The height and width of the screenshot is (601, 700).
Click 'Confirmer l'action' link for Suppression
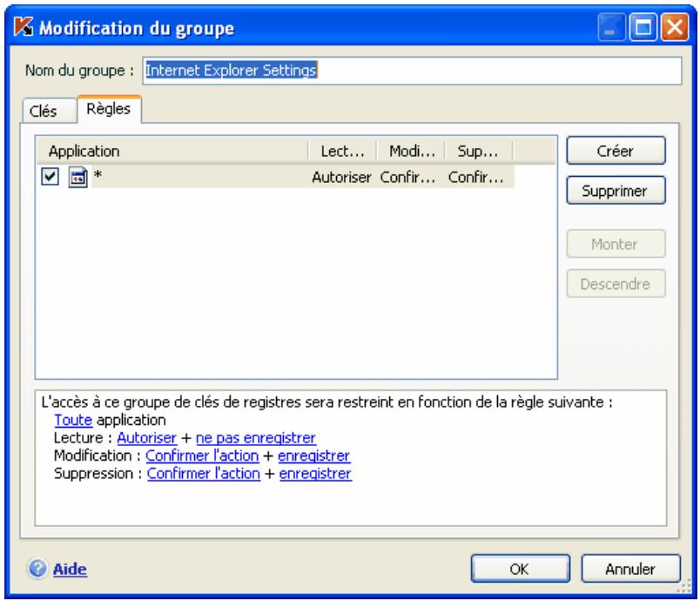[204, 473]
